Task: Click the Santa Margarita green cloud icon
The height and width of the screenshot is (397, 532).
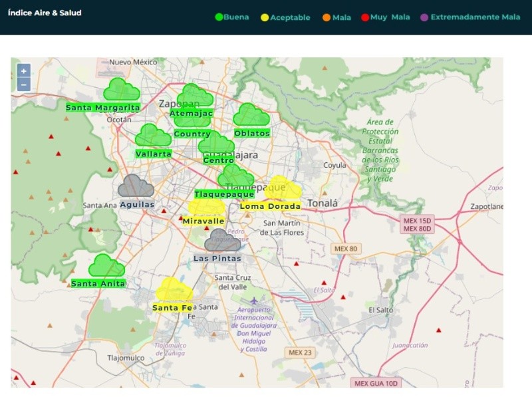Action: 121,90
